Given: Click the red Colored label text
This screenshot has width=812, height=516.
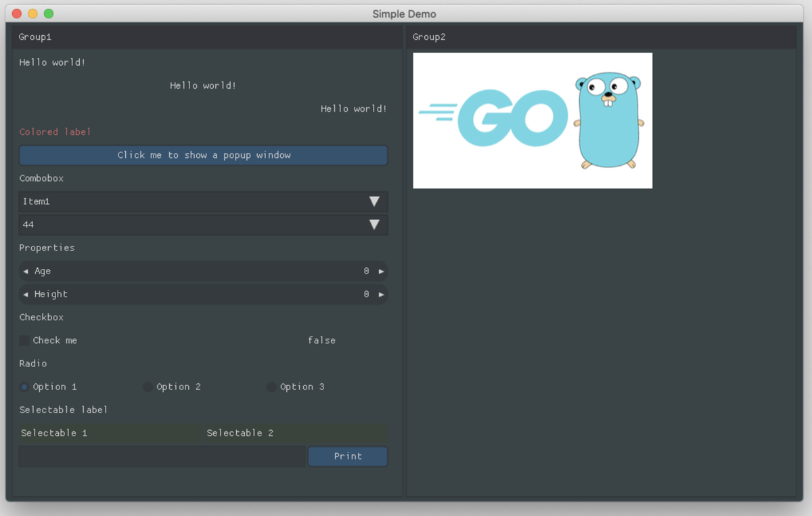Looking at the screenshot, I should coord(55,132).
